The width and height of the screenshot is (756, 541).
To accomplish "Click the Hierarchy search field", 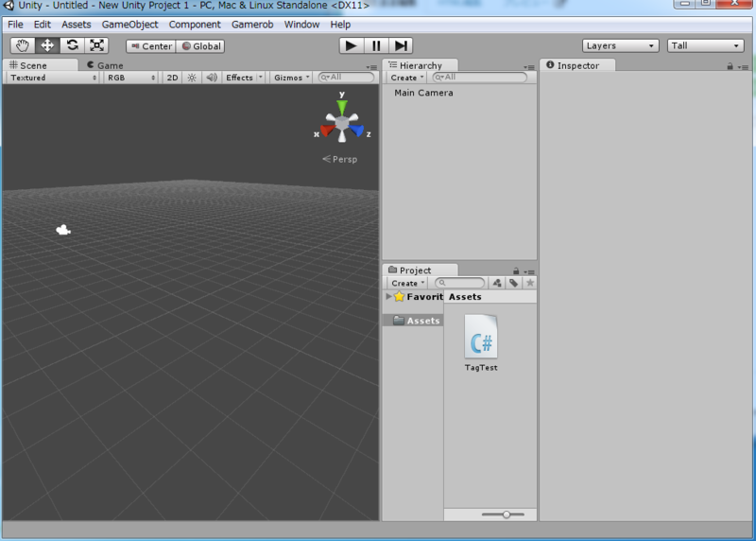I will point(479,78).
